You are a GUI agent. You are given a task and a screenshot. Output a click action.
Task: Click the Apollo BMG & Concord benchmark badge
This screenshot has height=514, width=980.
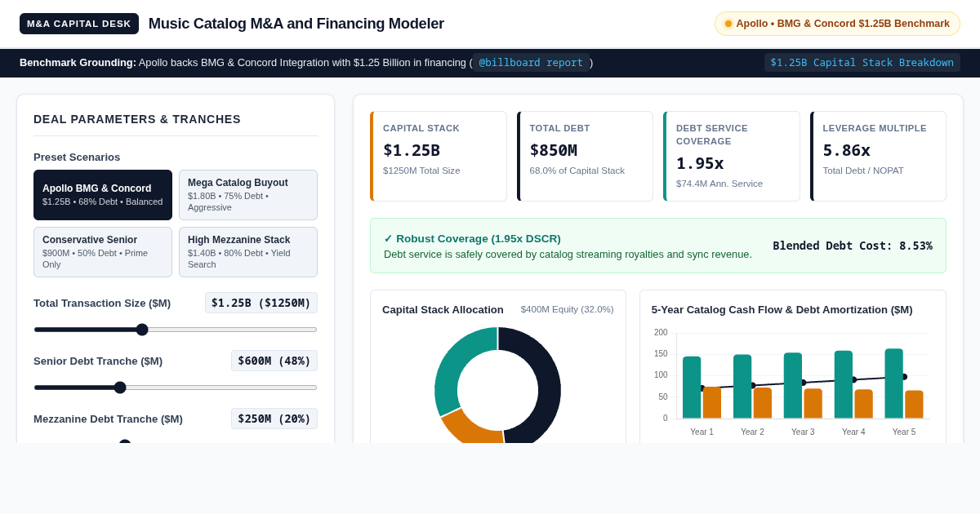(x=837, y=24)
